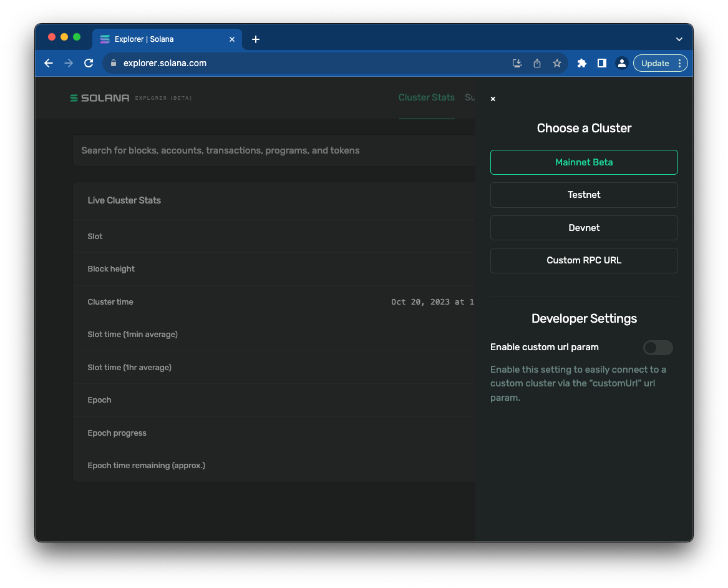Screen dimensions: 728x588
Task: Click the customUrl description text
Action: [578, 384]
